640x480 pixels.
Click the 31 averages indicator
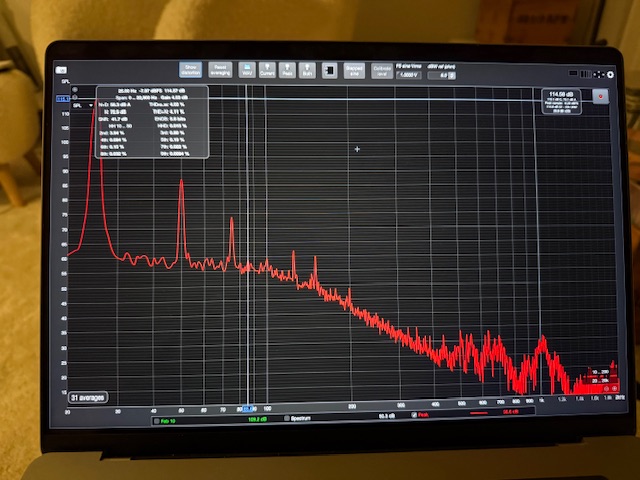click(x=88, y=396)
